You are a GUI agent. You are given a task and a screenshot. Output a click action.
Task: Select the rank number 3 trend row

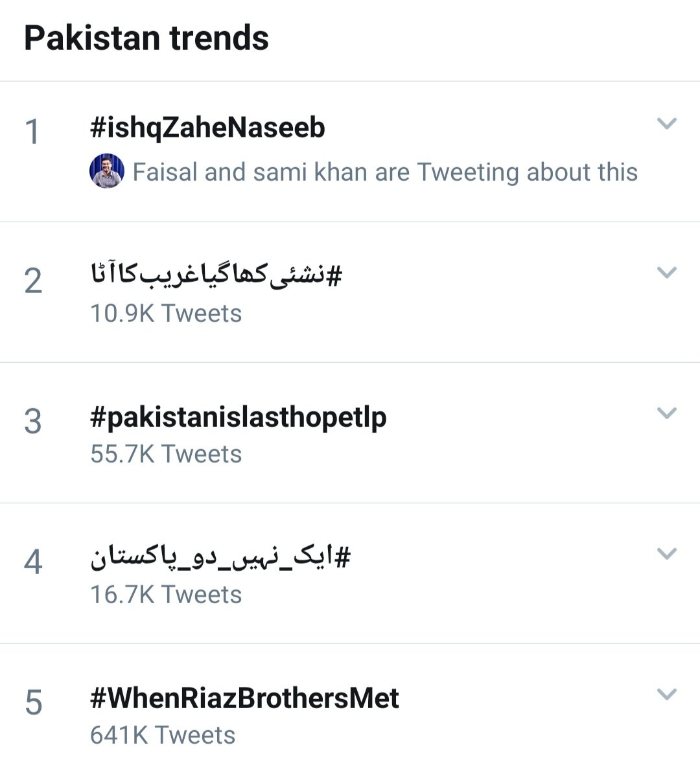click(x=32, y=422)
